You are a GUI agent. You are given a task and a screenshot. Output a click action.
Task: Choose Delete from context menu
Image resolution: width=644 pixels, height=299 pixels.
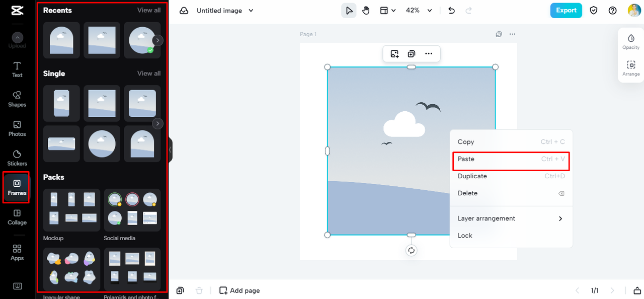(x=511, y=193)
